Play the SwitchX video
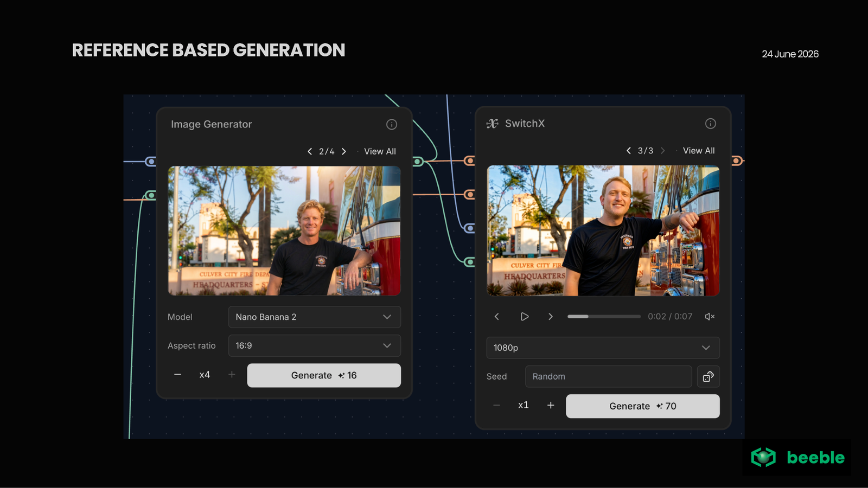Screen dimensions: 868x488 click(525, 317)
